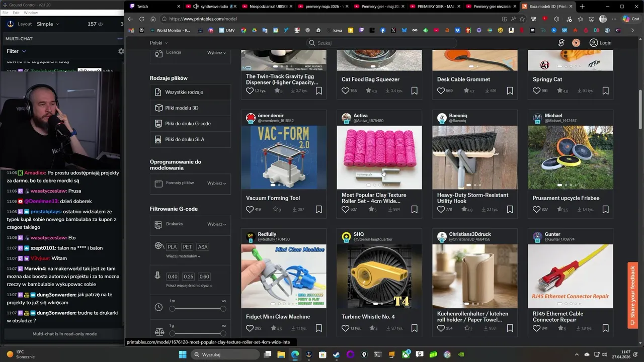Open Springy Cat title link
Image resolution: width=644 pixels, height=362 pixels.
coord(547,79)
